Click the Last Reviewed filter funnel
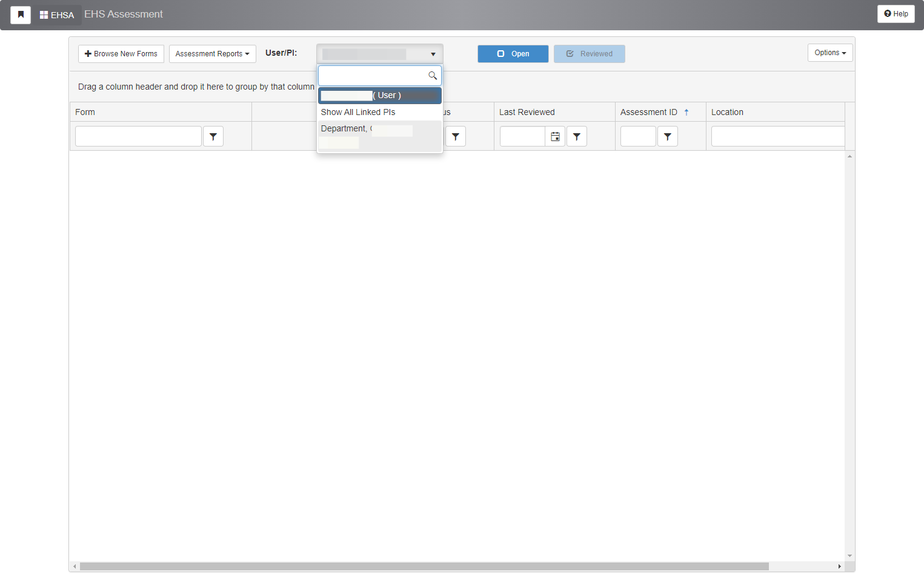Screen dimensions: 924x577 pos(577,136)
